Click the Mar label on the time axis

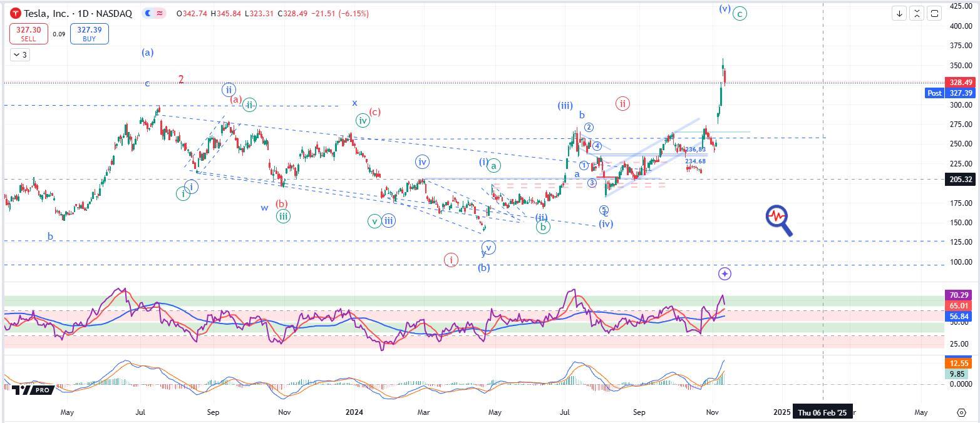pyautogui.click(x=424, y=412)
